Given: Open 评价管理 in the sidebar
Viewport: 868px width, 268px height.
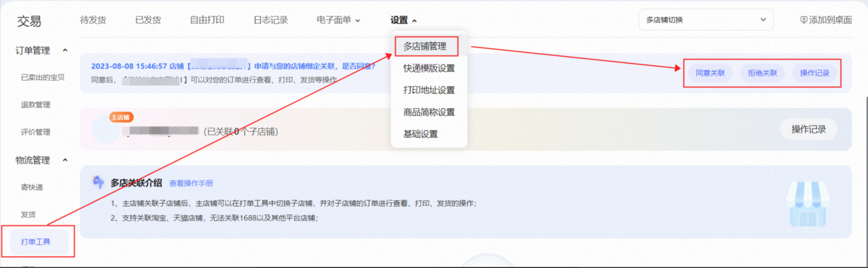Looking at the screenshot, I should click(x=36, y=132).
